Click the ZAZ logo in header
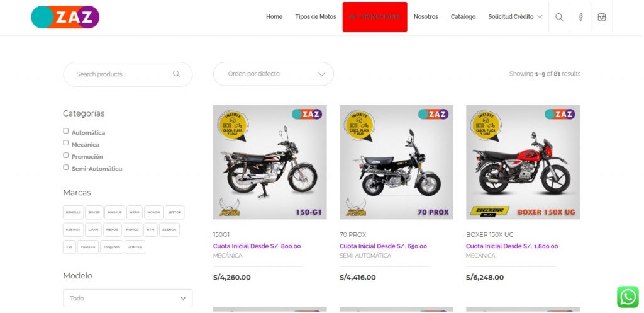Screen dimensions: 644x313 tap(65, 17)
